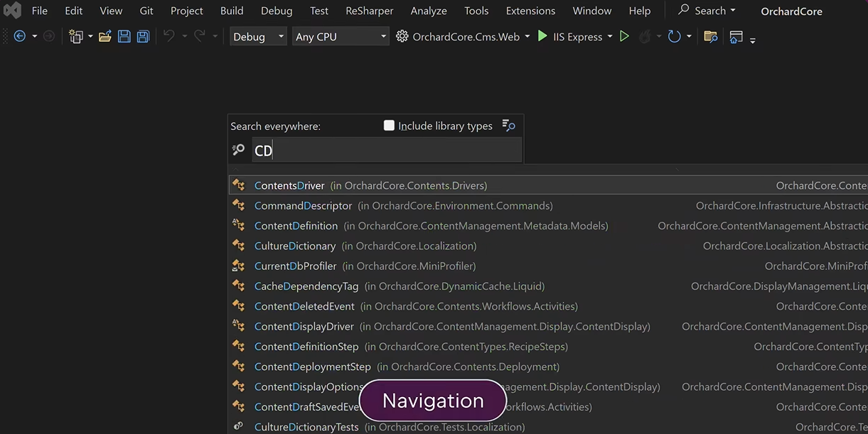Click the Navigate Backward arrow icon

pyautogui.click(x=19, y=36)
